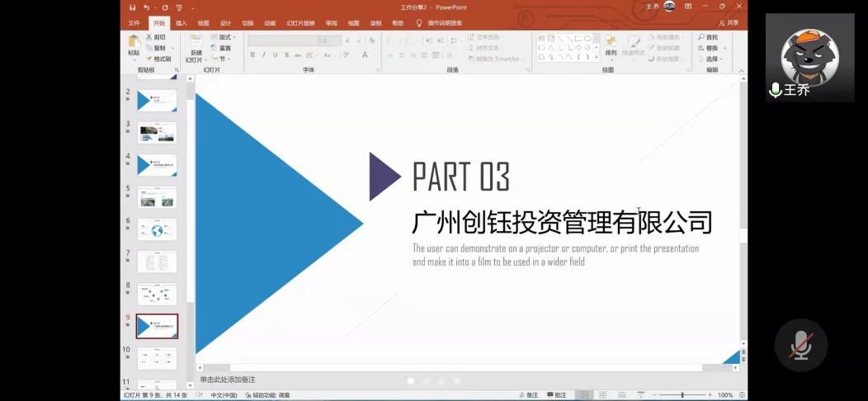Unmute the microphone in meeting overlay
Image resolution: width=868 pixels, height=401 pixels.
click(x=801, y=345)
